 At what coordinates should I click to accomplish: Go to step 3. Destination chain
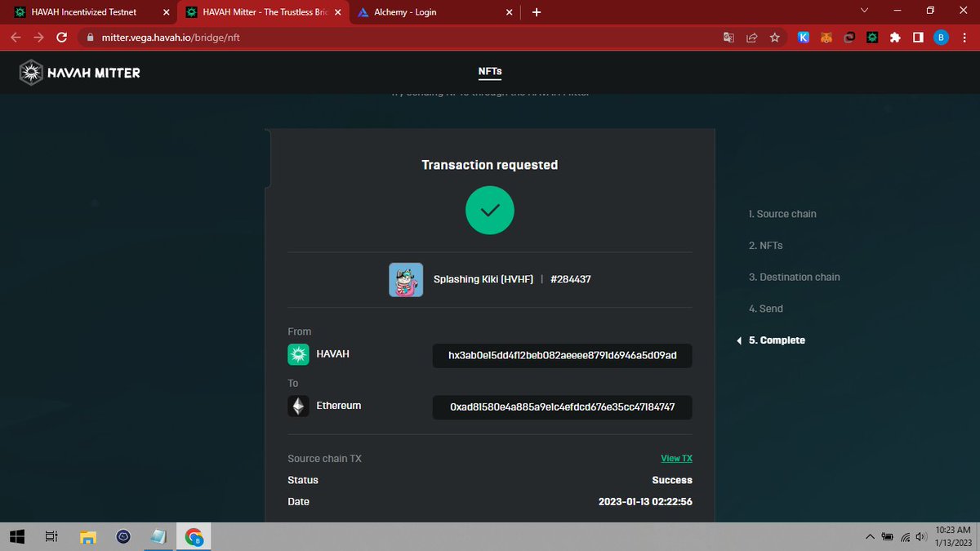(795, 278)
